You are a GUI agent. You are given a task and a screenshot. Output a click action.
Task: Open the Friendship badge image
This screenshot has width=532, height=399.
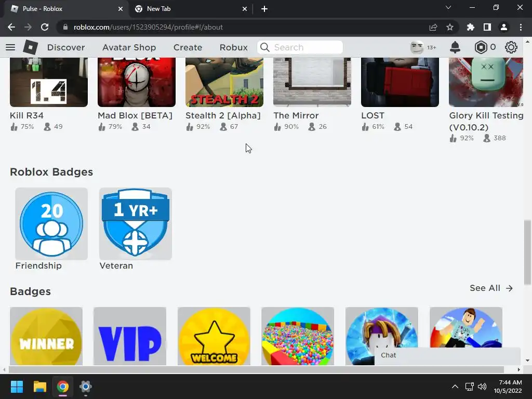click(51, 224)
